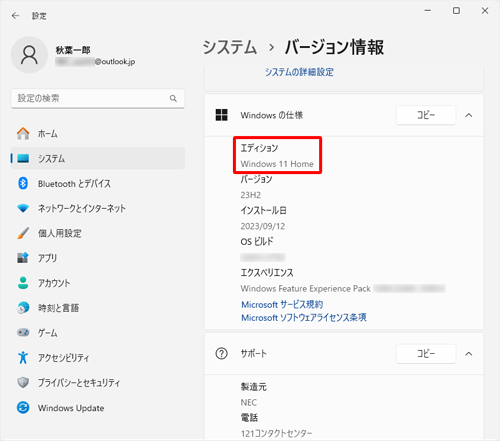The width and height of the screenshot is (500, 441).
Task: Copy サポート info with コピー button
Action: tap(426, 353)
